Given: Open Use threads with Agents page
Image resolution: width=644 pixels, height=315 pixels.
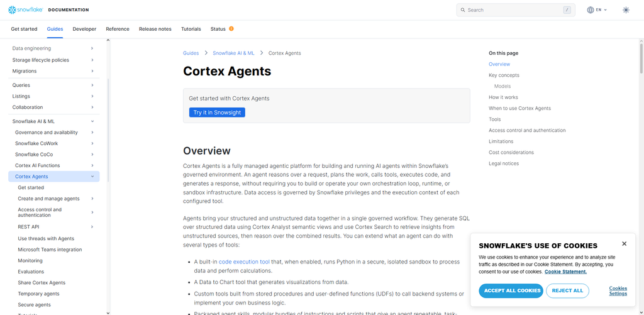Looking at the screenshot, I should click(x=46, y=239).
